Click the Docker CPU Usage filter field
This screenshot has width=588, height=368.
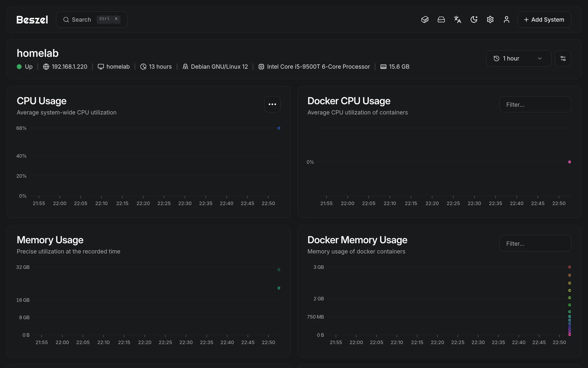tap(535, 104)
